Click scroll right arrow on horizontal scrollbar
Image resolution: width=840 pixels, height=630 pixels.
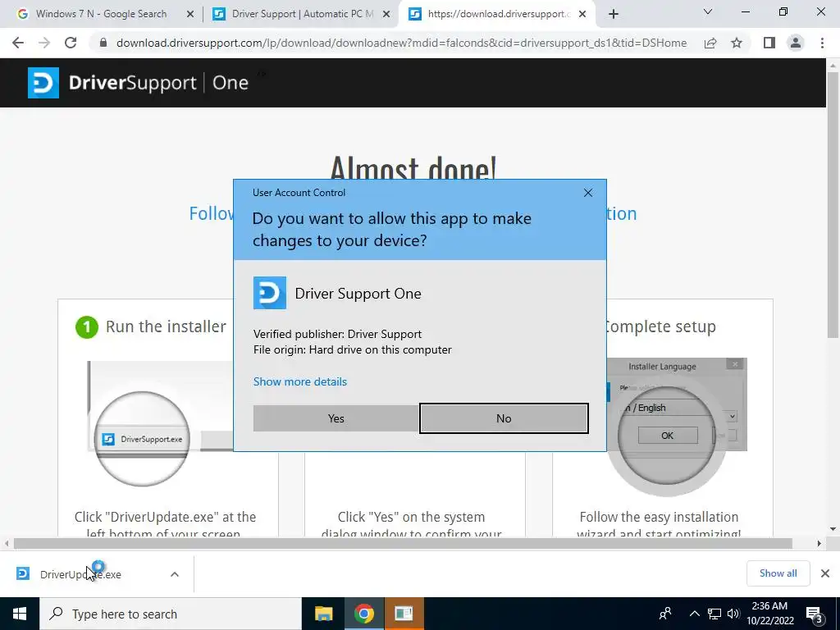pyautogui.click(x=819, y=544)
